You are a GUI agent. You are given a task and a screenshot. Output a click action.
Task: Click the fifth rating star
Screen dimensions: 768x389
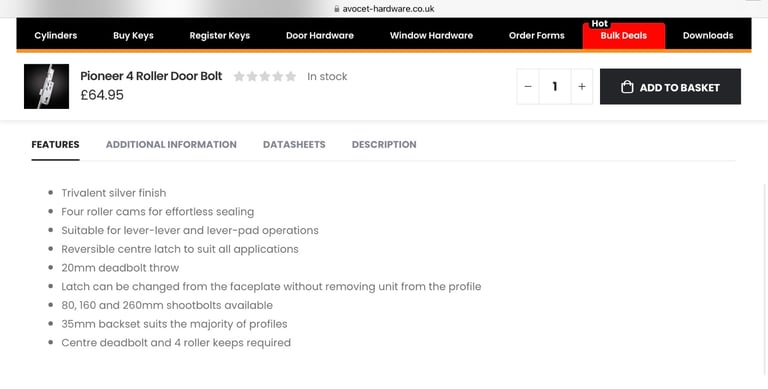click(291, 76)
